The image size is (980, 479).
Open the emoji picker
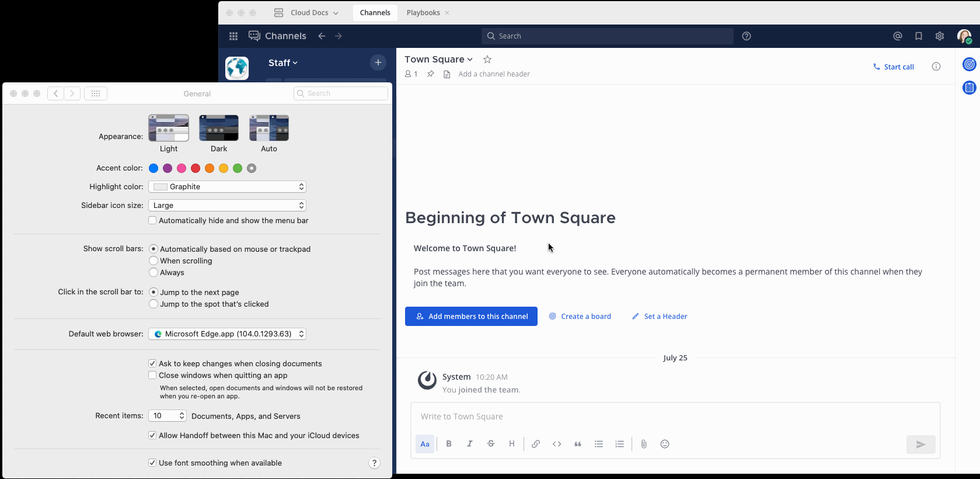click(x=664, y=444)
